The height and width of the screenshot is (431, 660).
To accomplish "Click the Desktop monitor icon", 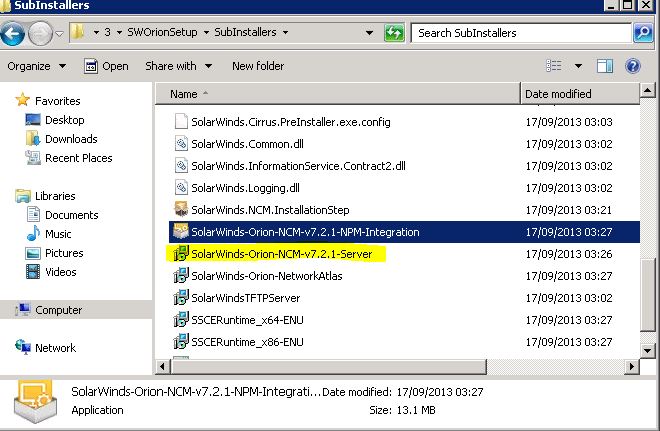I will click(33, 120).
